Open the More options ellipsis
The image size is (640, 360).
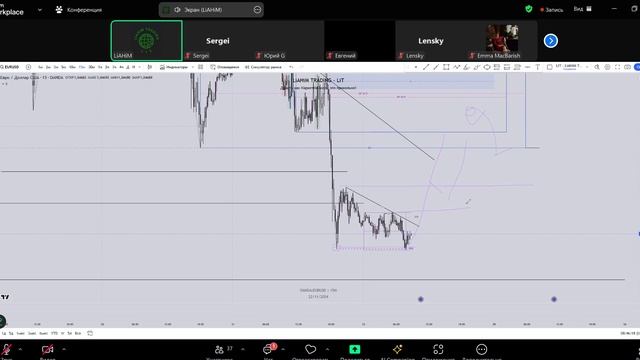pyautogui.click(x=482, y=349)
